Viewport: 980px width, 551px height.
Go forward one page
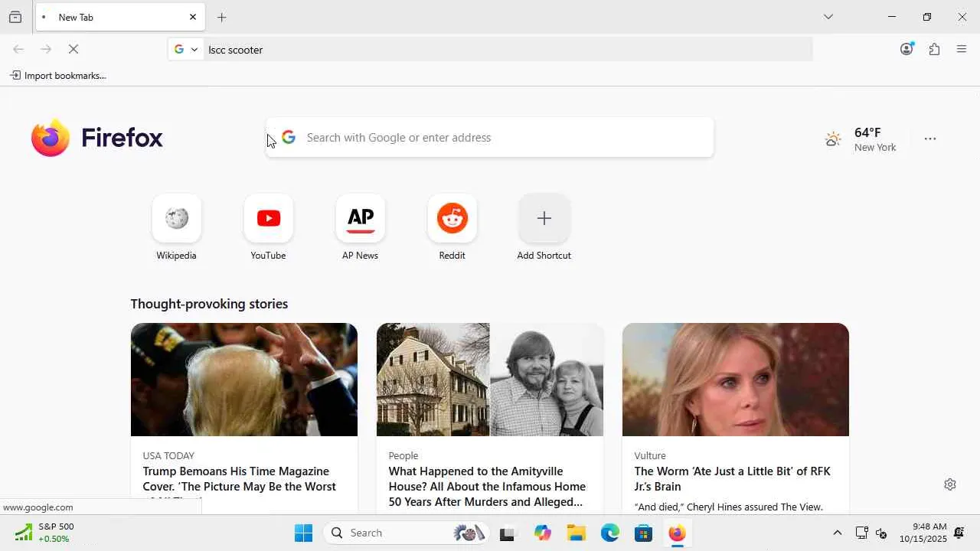pyautogui.click(x=46, y=49)
